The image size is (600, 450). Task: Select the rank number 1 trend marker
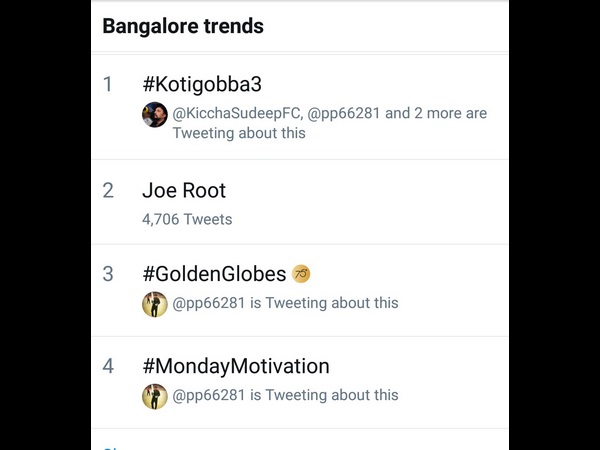108,85
